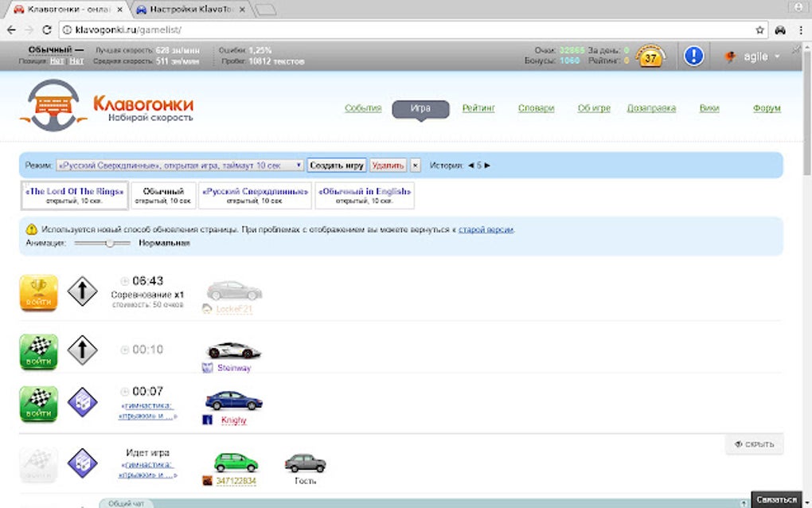Click the white sports car above Steinway

coord(233,350)
